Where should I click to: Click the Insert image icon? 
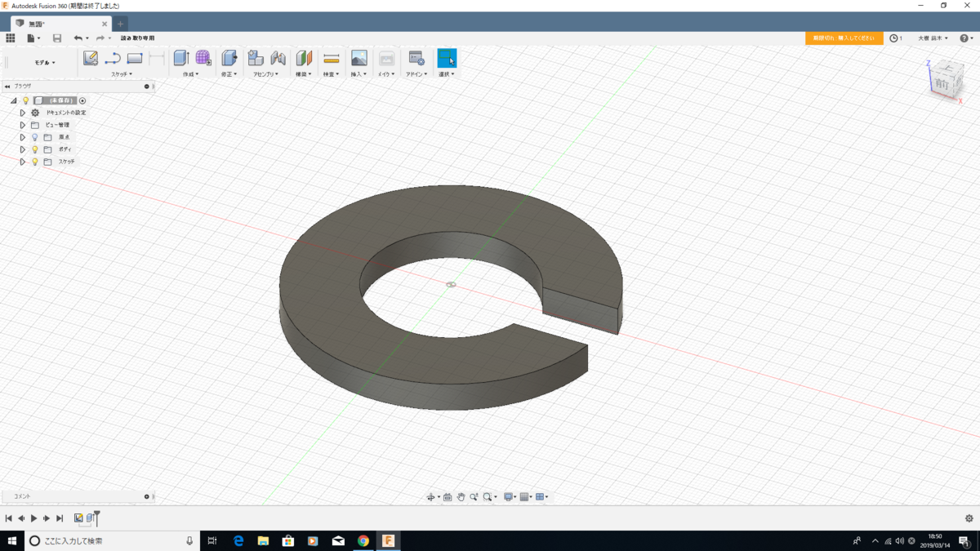[x=359, y=58]
